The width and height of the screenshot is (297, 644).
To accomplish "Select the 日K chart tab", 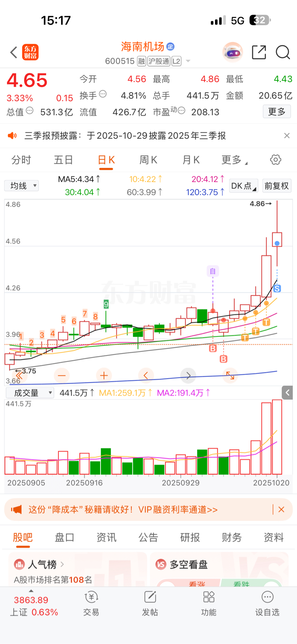I will (106, 160).
